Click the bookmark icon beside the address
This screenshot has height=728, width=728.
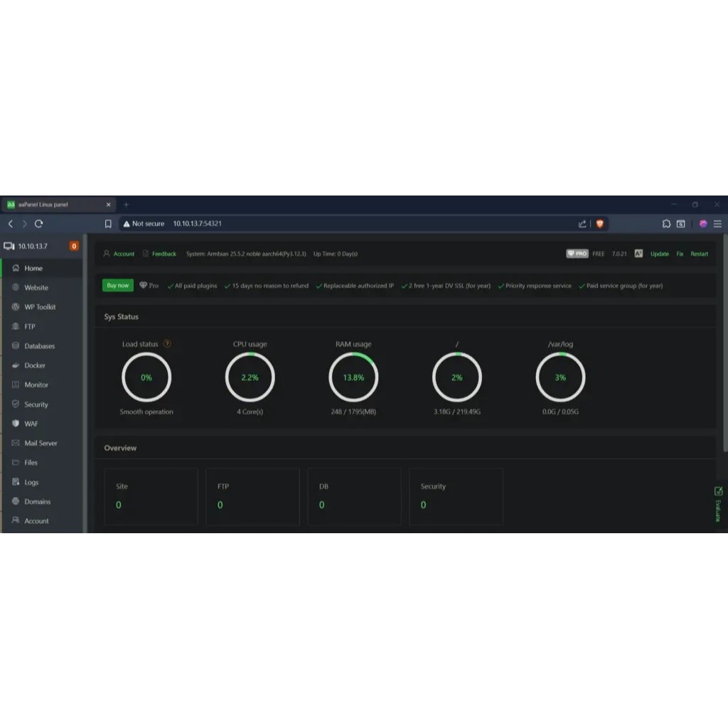[x=108, y=224]
